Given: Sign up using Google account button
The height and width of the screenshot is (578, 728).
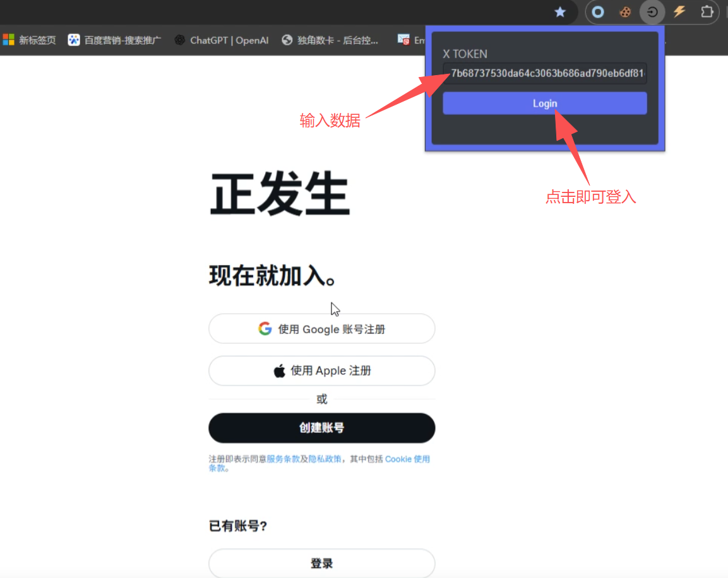Looking at the screenshot, I should point(322,329).
